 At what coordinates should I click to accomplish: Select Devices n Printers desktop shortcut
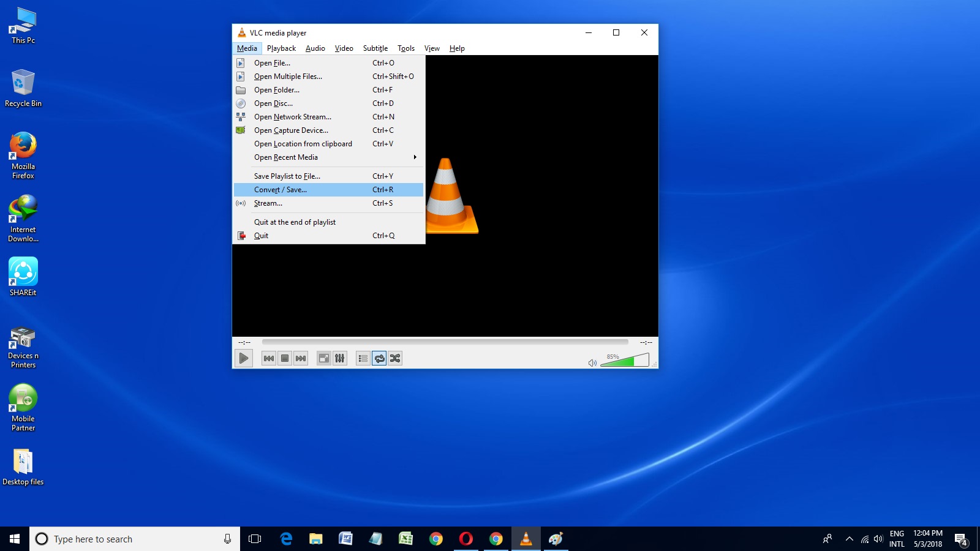pos(23,347)
